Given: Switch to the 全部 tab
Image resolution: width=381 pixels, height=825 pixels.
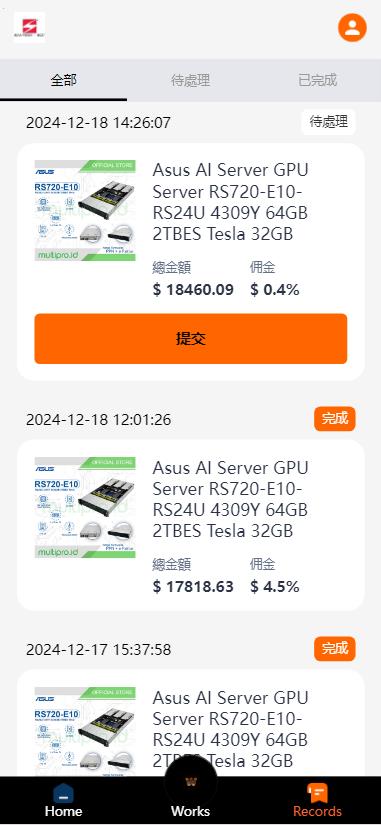Looking at the screenshot, I should point(64,81).
